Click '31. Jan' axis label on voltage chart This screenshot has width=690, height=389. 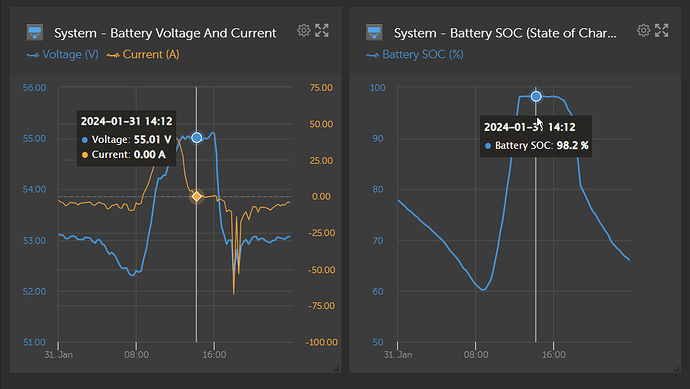(59, 355)
